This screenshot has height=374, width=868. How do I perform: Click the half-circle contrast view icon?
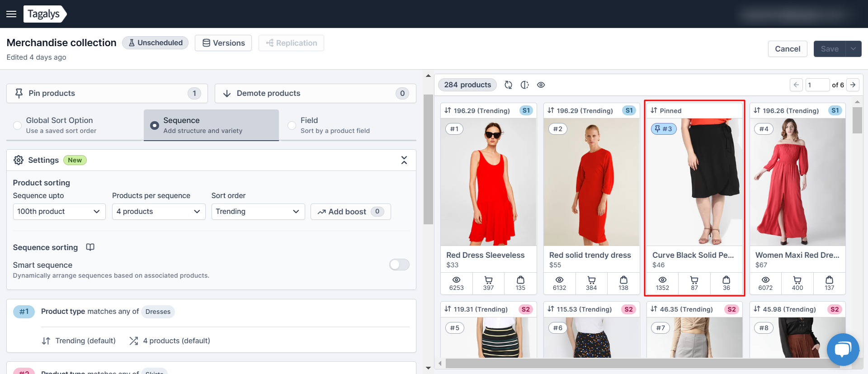click(525, 85)
